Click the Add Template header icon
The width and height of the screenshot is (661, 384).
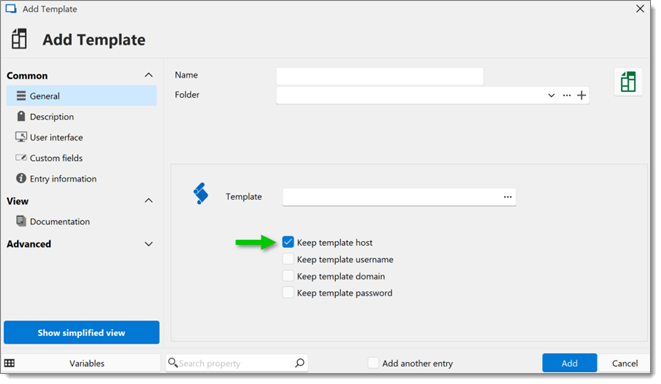[x=19, y=39]
